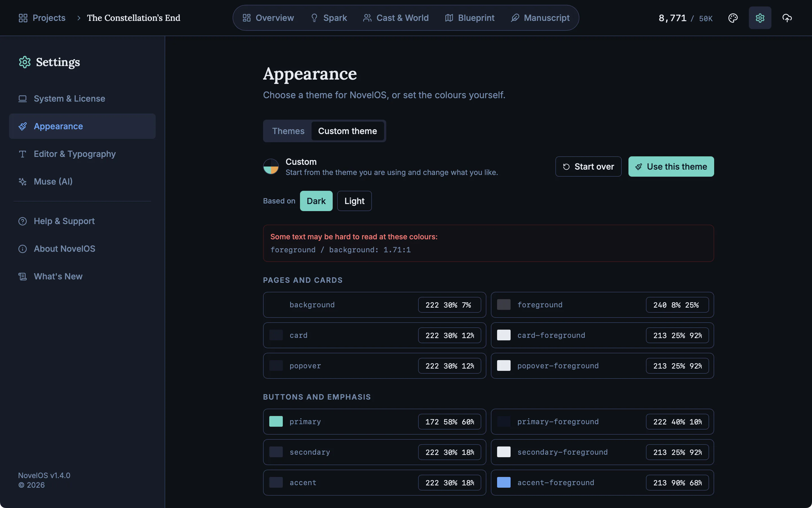Viewport: 812px width, 508px height.
Task: Edit the secondary-foreground HSL value field
Action: click(x=678, y=452)
